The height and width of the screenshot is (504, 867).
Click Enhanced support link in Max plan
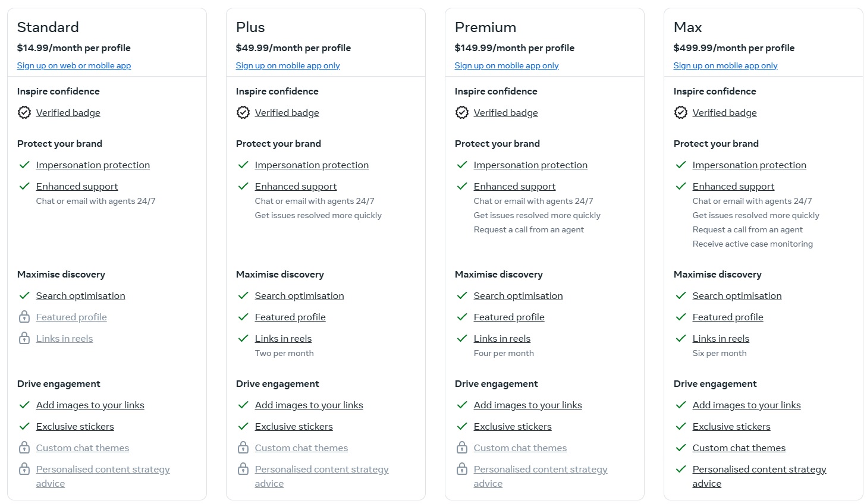pos(733,186)
